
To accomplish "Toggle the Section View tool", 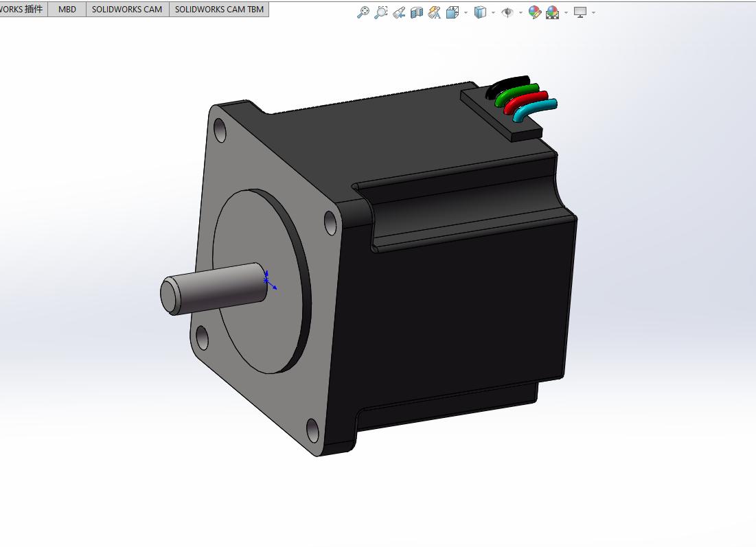I will [x=417, y=12].
